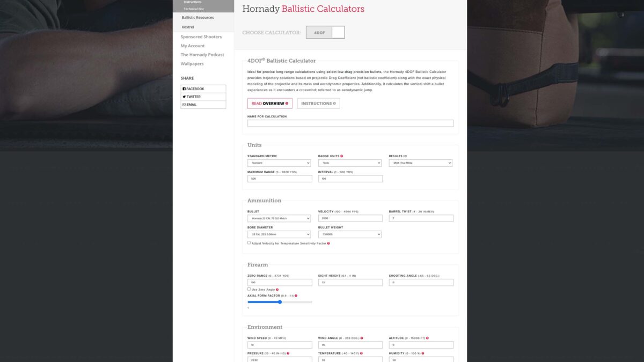The height and width of the screenshot is (362, 644).
Task: Click the Name for Calculation field
Action: 350,123
